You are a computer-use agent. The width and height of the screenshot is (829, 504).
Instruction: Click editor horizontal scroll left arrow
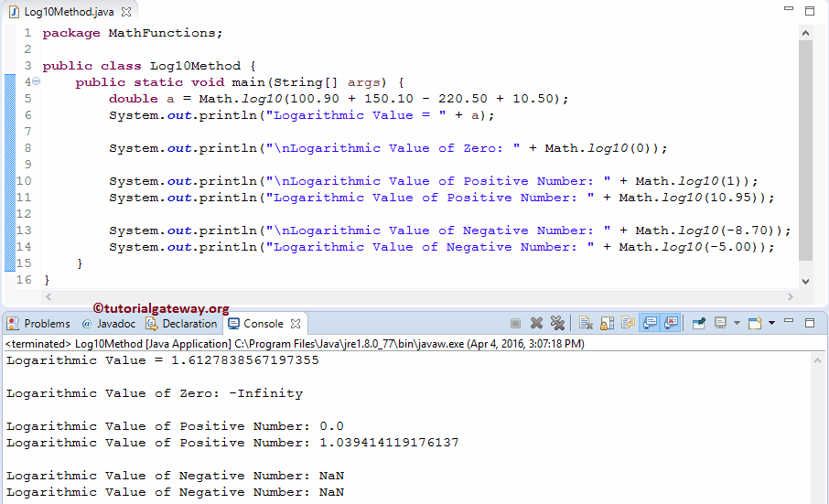tap(48, 297)
